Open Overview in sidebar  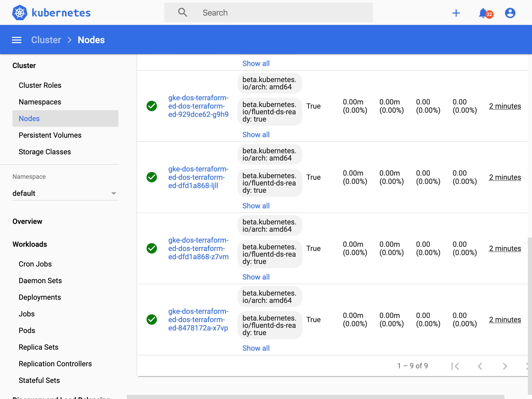27,221
